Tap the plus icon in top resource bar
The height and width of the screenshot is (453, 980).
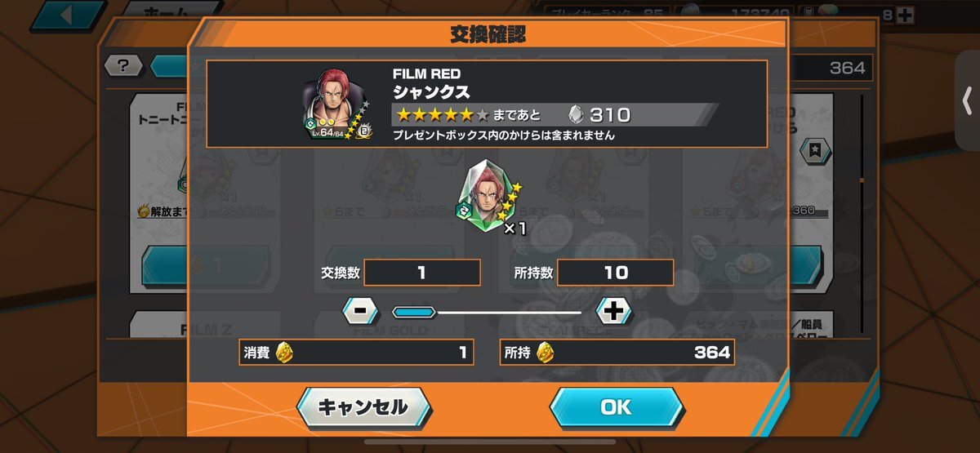[904, 15]
